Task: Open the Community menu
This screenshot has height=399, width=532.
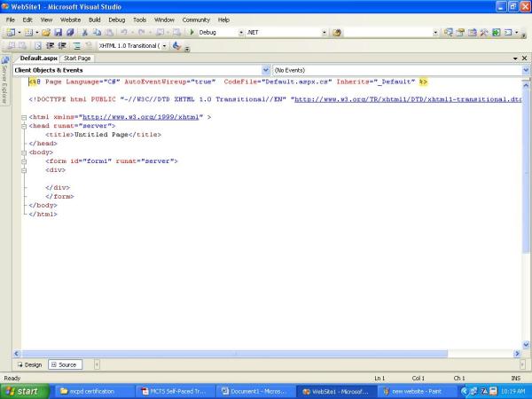Action: [196, 20]
